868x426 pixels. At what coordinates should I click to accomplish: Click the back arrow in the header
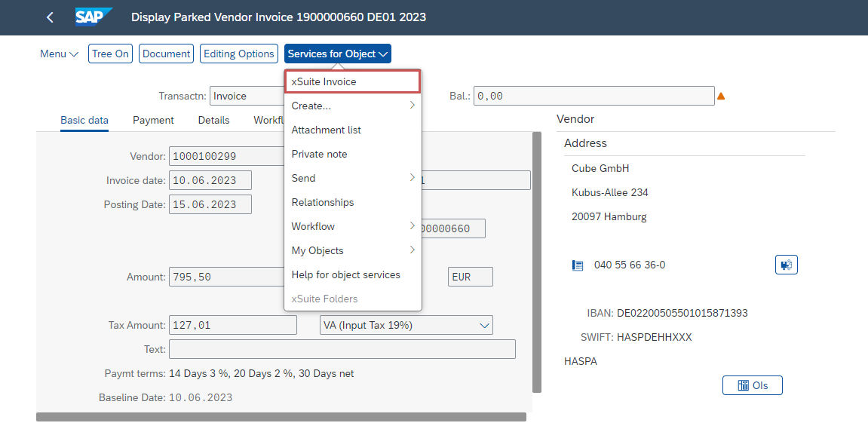click(x=50, y=17)
